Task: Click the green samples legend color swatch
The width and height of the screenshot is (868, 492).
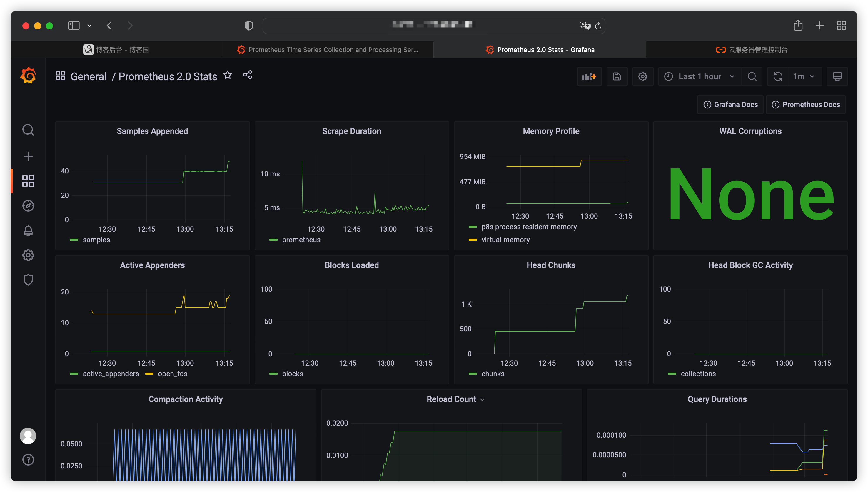Action: click(74, 240)
